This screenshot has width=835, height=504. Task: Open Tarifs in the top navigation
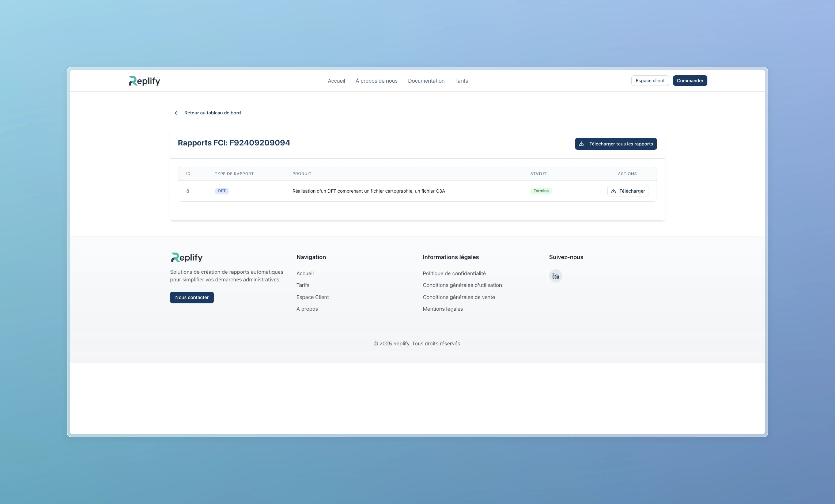tap(461, 81)
